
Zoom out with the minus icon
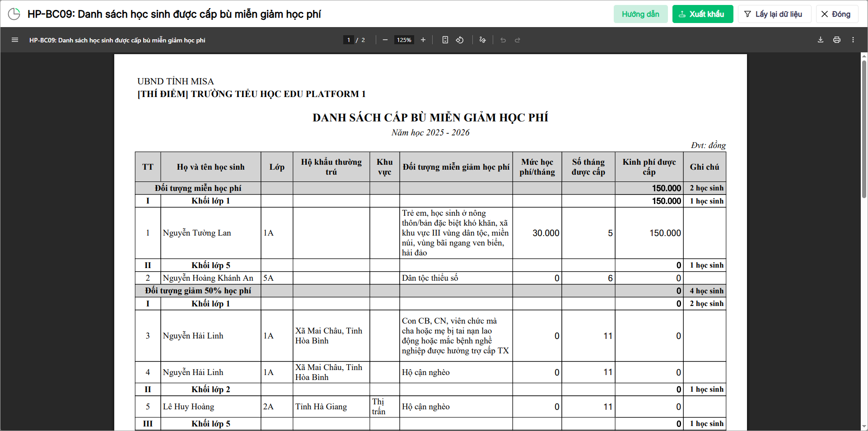point(385,40)
